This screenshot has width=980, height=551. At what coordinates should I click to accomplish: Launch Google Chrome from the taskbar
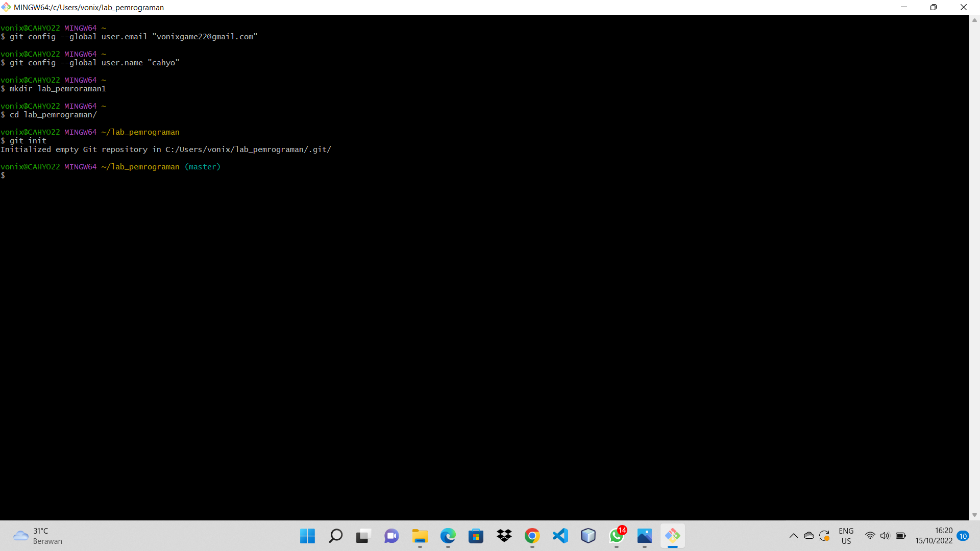tap(532, 536)
